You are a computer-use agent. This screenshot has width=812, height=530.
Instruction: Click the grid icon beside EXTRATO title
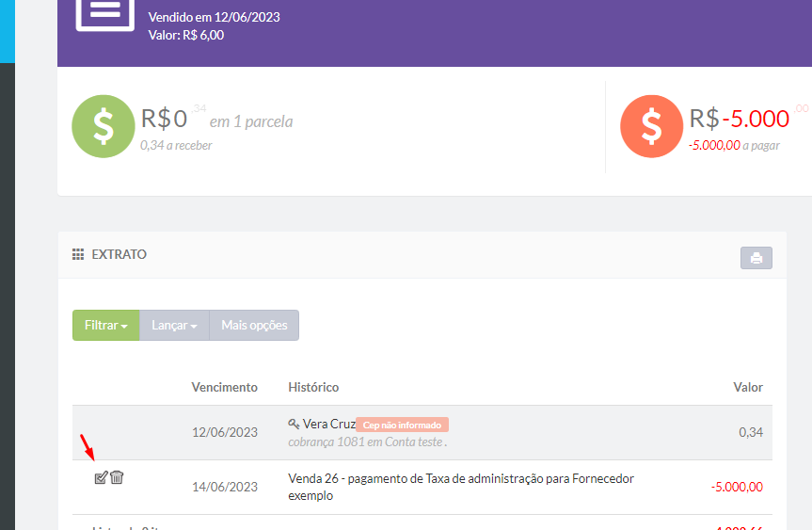tap(78, 255)
